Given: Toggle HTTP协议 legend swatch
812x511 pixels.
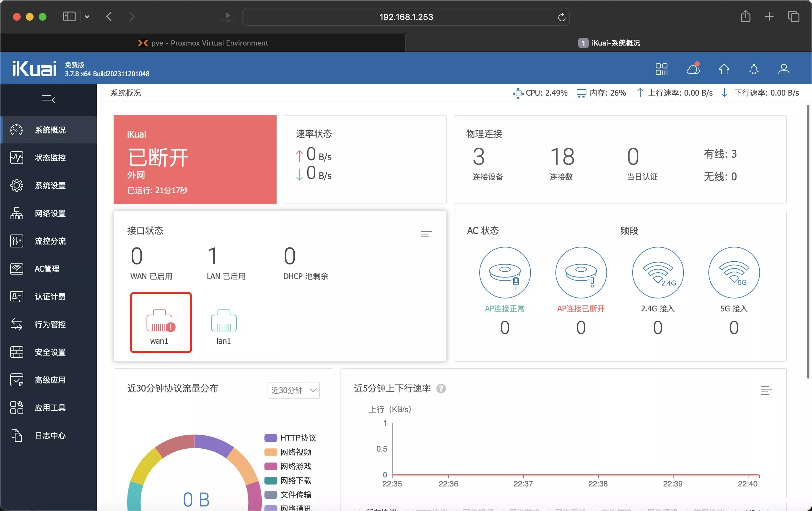Looking at the screenshot, I should (x=270, y=438).
